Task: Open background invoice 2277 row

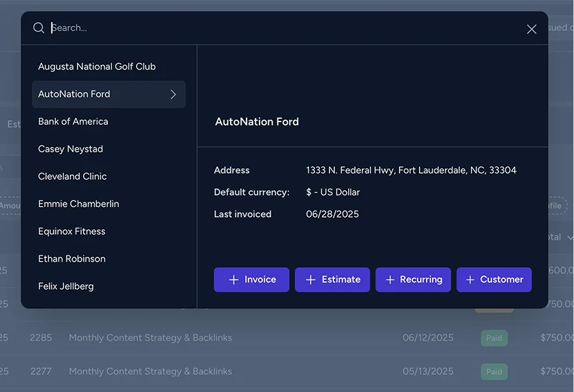Action: pyautogui.click(x=287, y=371)
